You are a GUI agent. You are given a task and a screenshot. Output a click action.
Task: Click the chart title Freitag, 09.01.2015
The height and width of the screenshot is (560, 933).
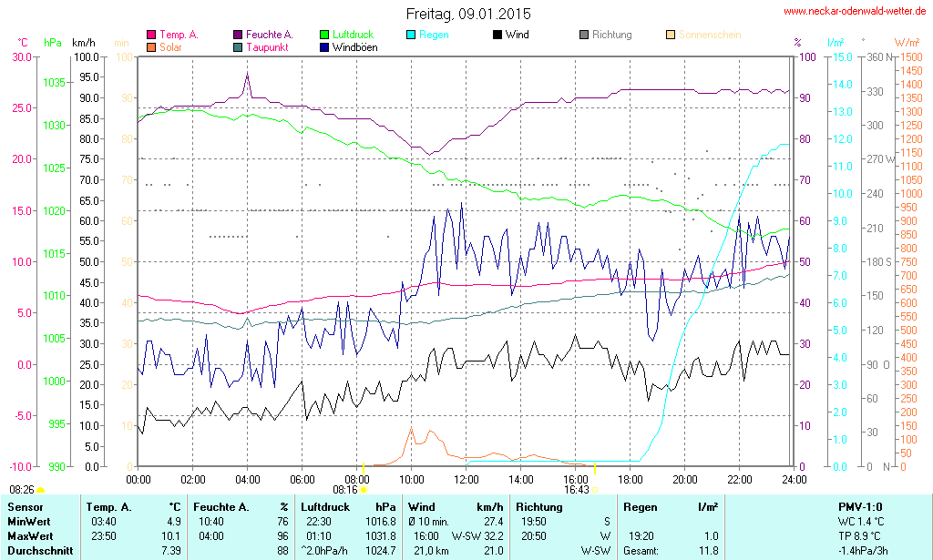468,15
